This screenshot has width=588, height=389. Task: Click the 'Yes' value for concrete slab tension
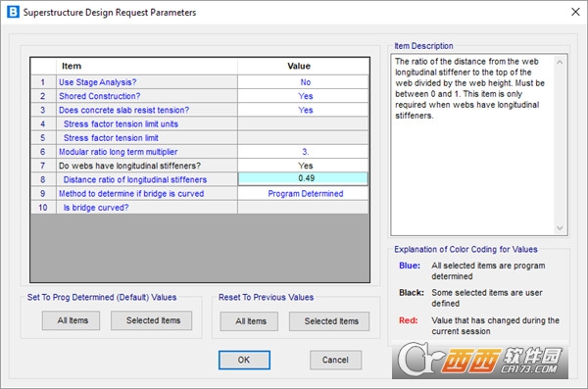tap(303, 110)
